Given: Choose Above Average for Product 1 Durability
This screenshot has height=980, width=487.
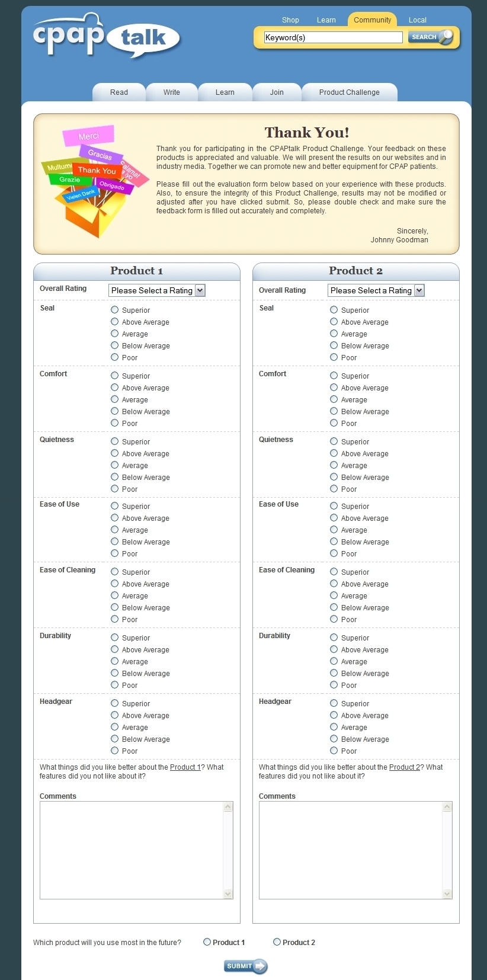Looking at the screenshot, I should coord(115,649).
